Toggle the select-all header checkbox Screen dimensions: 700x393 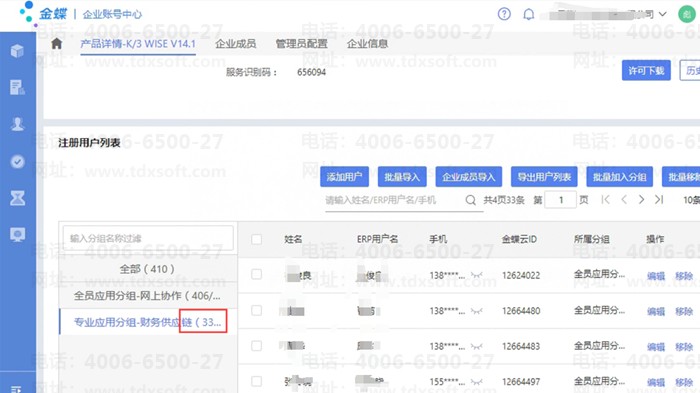pyautogui.click(x=256, y=239)
